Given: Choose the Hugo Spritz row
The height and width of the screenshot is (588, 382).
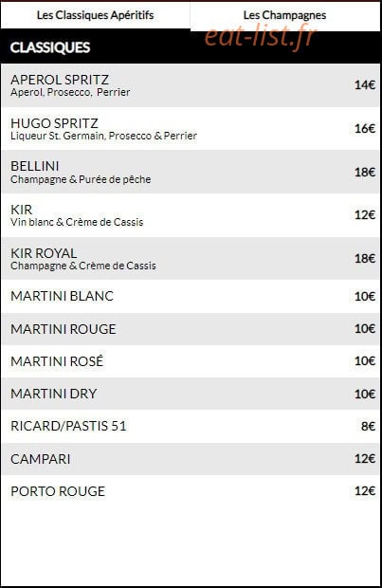Looking at the screenshot, I should (x=191, y=129).
